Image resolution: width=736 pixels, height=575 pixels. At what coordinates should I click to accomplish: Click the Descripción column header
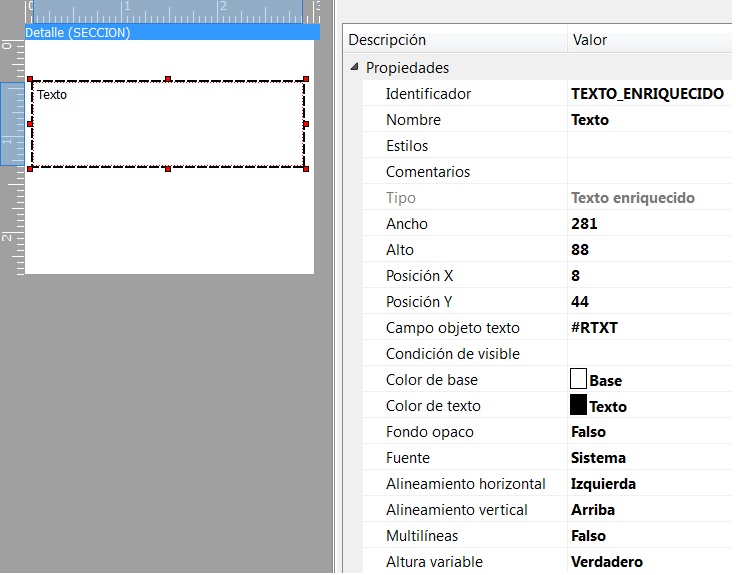pos(455,39)
